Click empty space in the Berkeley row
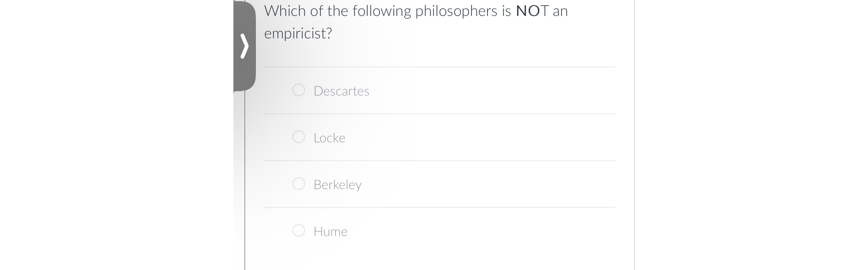 point(489,184)
